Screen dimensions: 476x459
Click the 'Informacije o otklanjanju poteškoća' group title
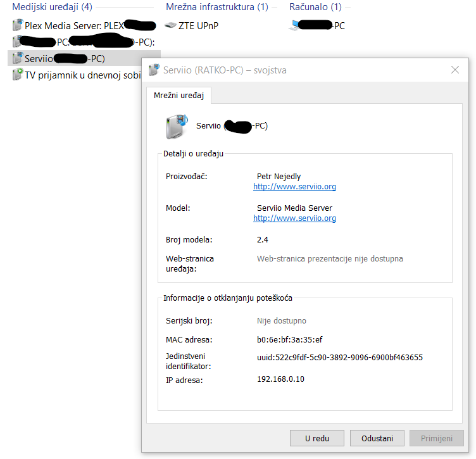[228, 298]
